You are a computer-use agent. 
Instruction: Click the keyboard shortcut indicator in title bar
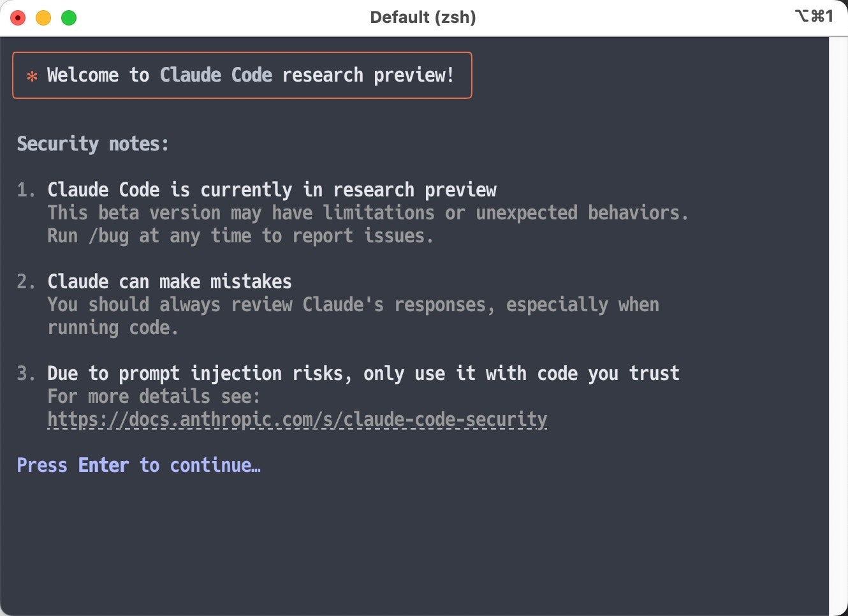(814, 17)
